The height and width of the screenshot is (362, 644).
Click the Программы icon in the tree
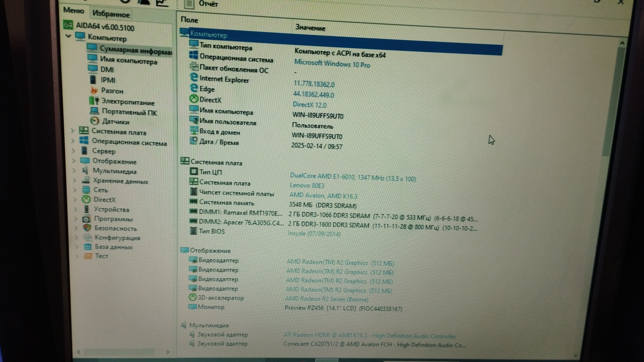(x=87, y=219)
